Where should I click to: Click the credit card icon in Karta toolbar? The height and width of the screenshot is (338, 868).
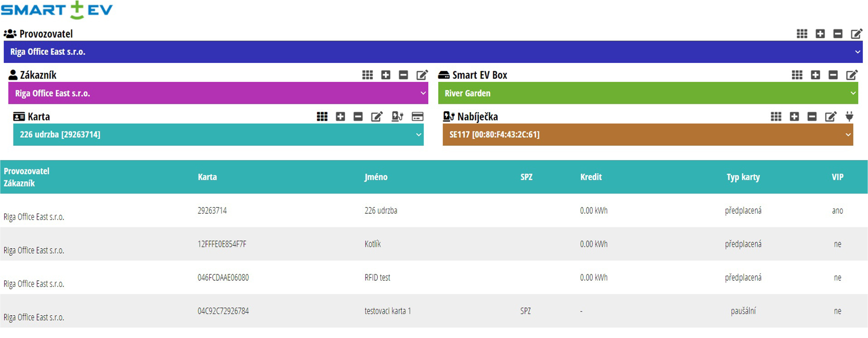[x=418, y=117]
